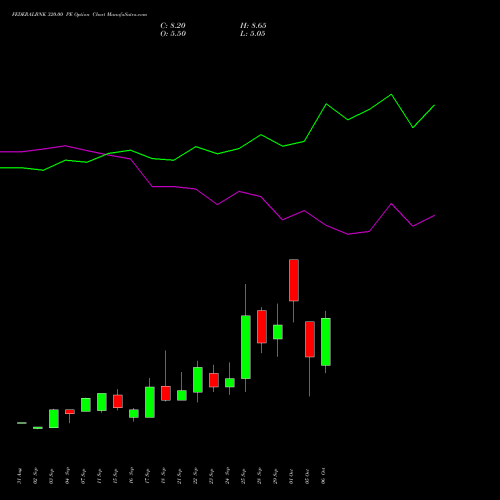Click the '23 Sep' date axis label
Screen dimensions: 500x500
211,476
